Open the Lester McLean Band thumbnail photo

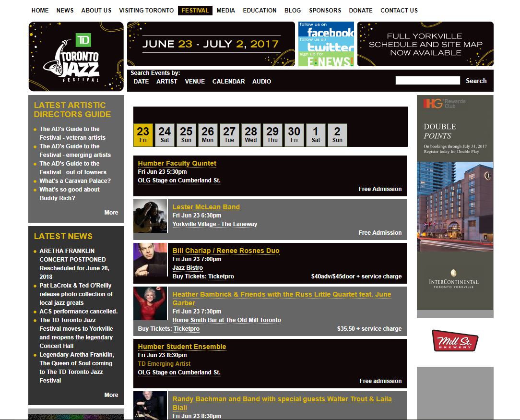click(x=150, y=216)
